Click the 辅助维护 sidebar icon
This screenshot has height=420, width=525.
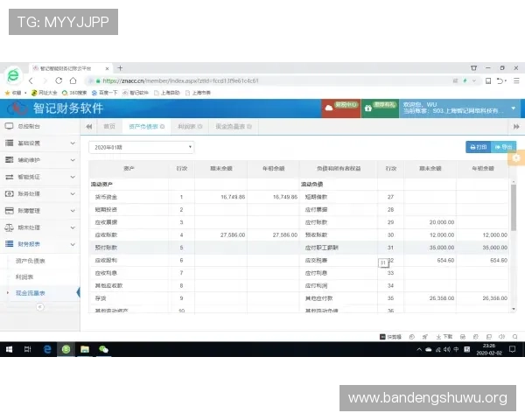[x=9, y=160]
